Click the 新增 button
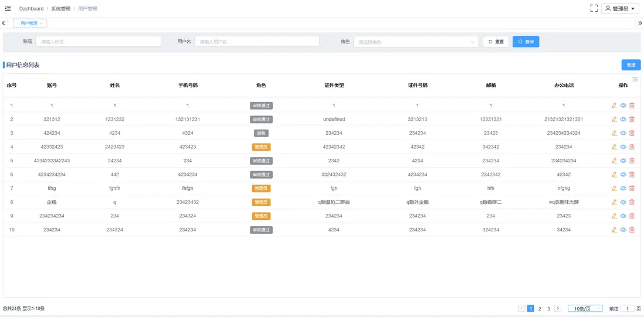The height and width of the screenshot is (317, 644). pos(631,65)
